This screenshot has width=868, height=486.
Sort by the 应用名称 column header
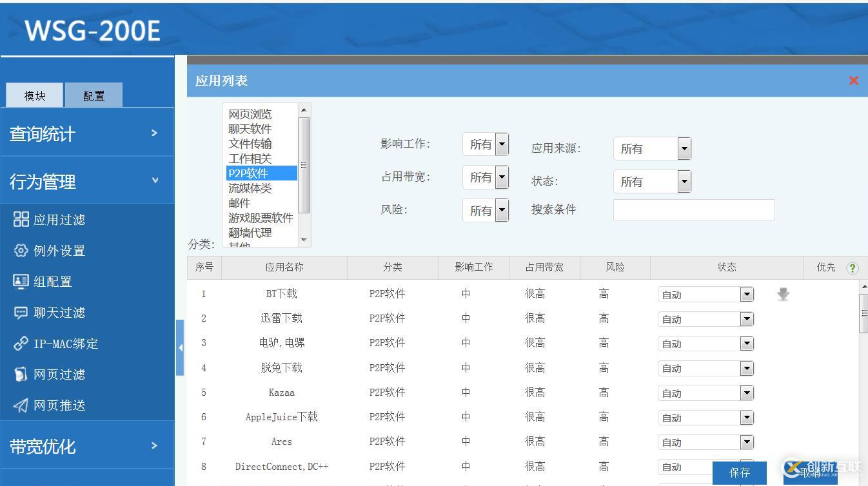[x=284, y=267]
